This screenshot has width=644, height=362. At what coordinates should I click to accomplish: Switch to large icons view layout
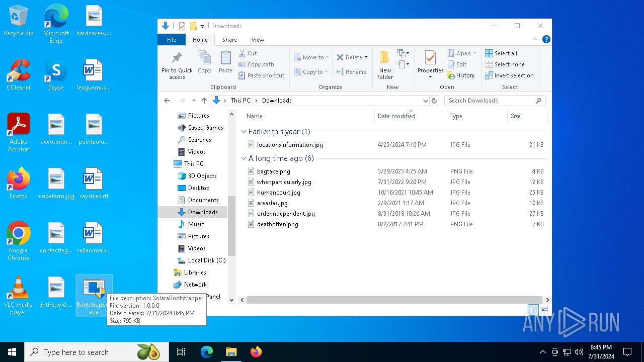point(544,310)
